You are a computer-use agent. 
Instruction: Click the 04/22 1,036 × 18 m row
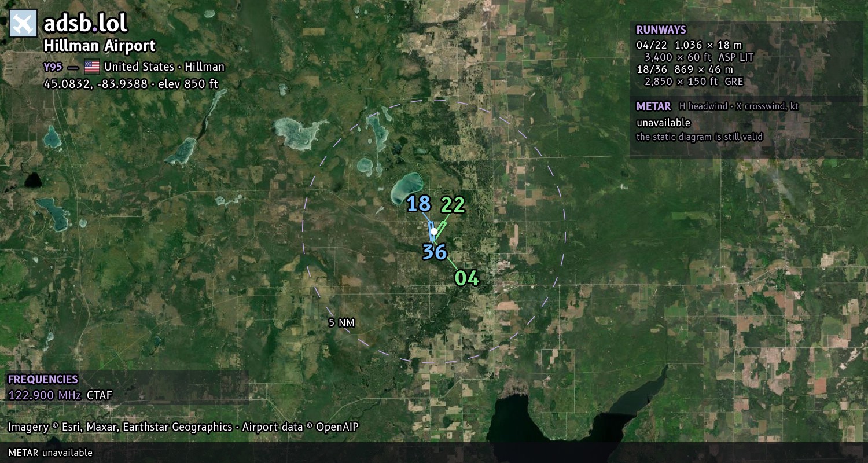click(689, 45)
